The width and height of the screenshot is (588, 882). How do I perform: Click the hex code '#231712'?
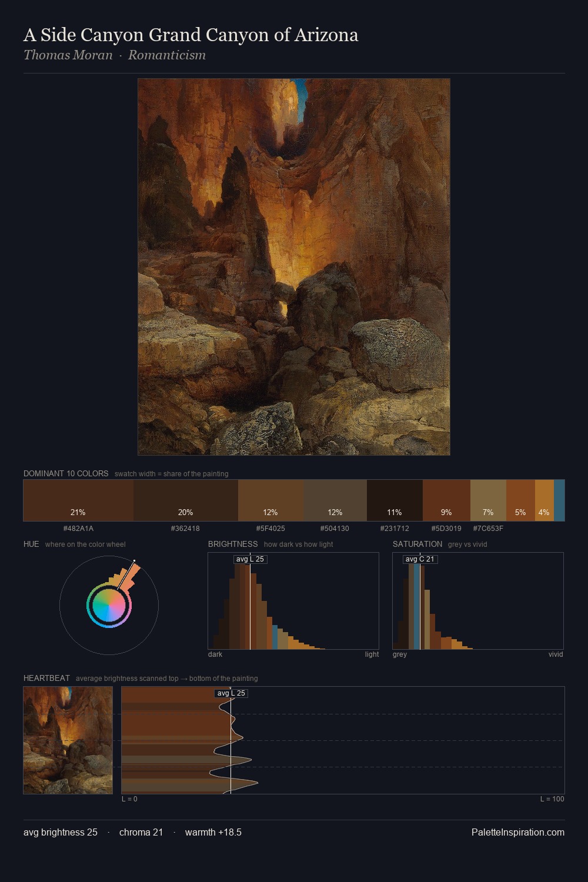395,529
